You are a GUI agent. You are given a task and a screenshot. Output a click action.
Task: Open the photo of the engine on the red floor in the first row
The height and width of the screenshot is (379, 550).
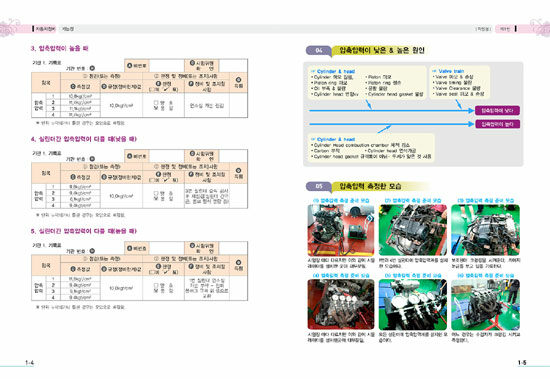(x=341, y=230)
